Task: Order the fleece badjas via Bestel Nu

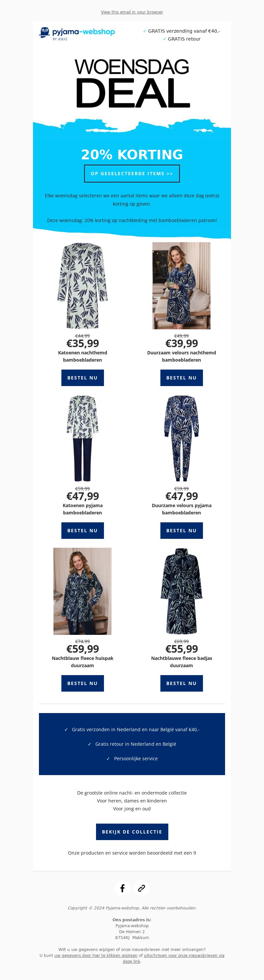Action: [x=181, y=683]
